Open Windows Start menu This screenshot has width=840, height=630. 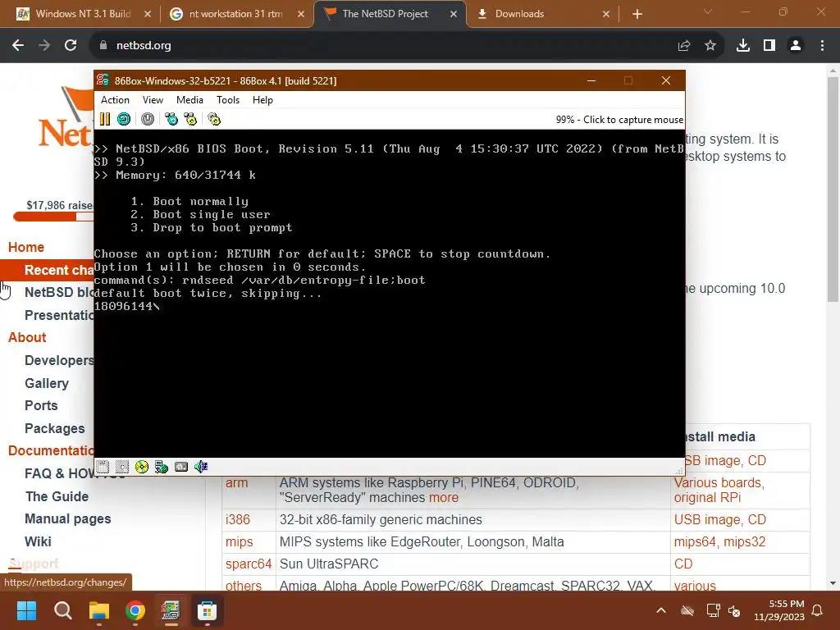[x=26, y=610]
